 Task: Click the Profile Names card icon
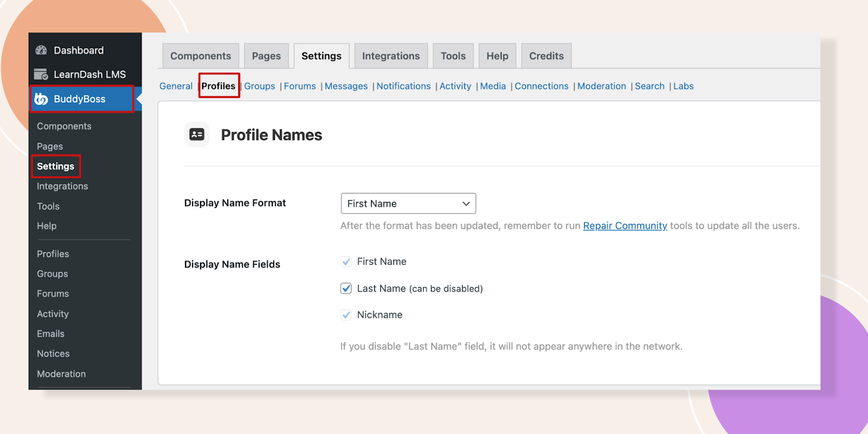197,135
